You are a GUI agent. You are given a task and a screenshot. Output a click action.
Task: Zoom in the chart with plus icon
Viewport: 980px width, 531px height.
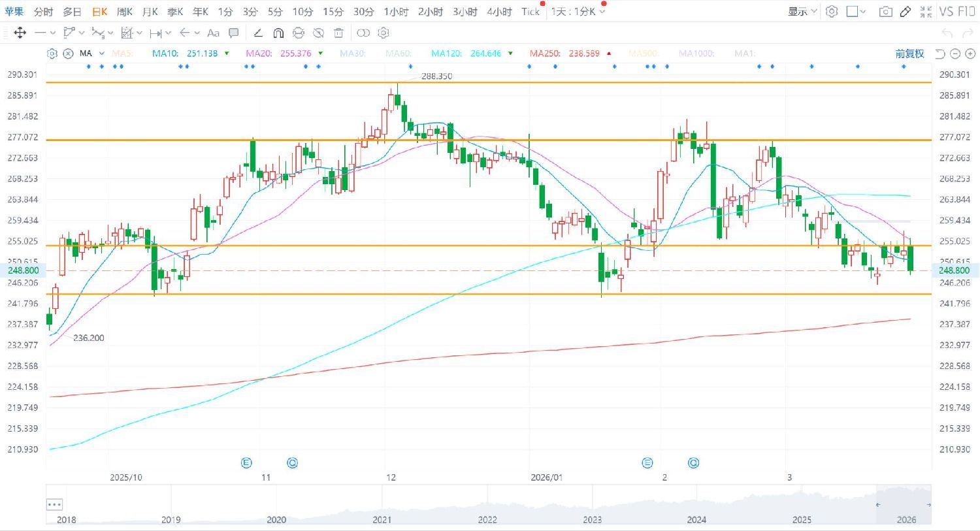click(969, 54)
